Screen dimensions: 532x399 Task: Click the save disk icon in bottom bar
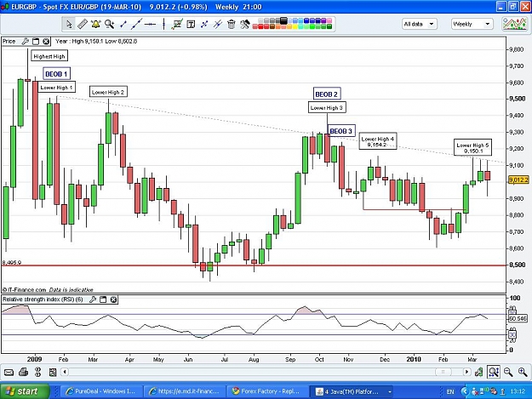pos(53,373)
